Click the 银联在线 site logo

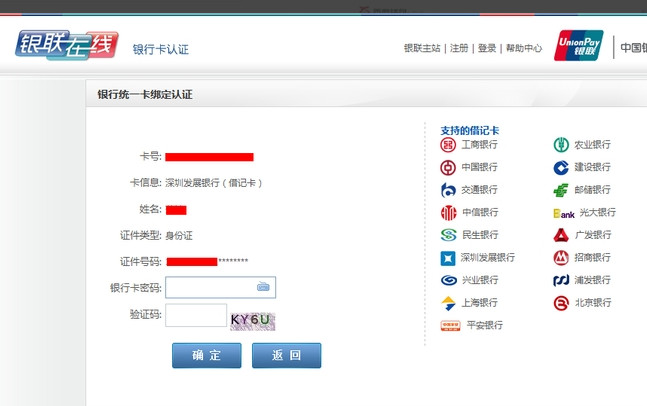(66, 45)
